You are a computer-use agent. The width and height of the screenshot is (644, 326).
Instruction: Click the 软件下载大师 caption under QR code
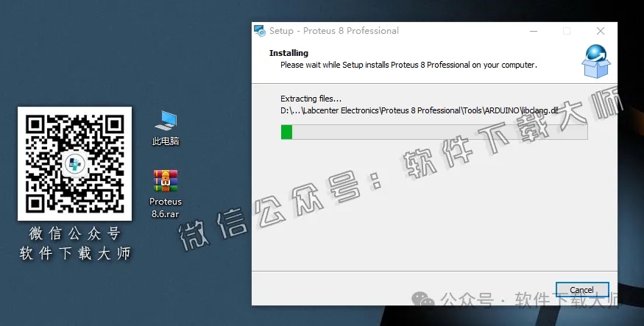75,253
